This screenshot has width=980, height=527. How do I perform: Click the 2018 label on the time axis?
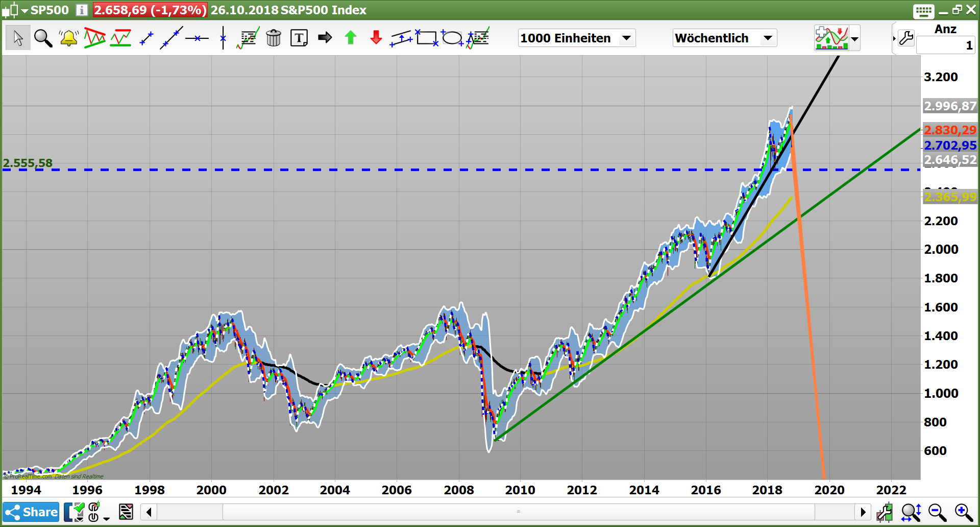767,490
